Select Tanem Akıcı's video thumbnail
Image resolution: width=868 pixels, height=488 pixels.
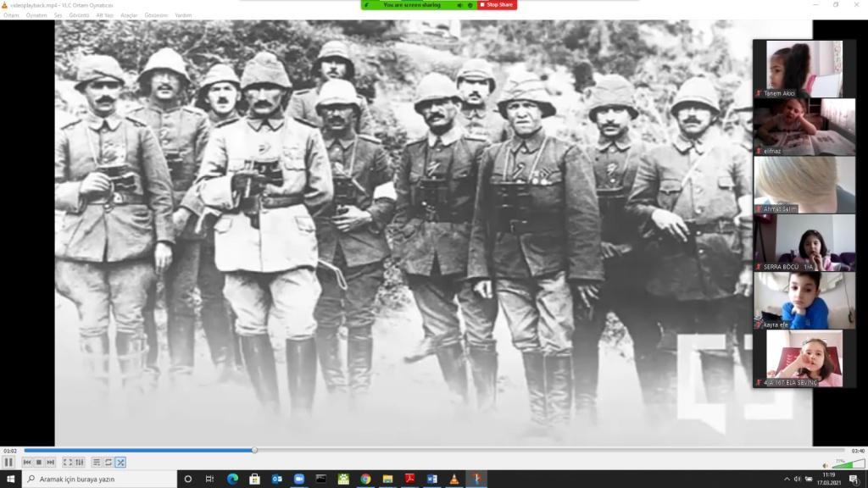[x=804, y=69]
